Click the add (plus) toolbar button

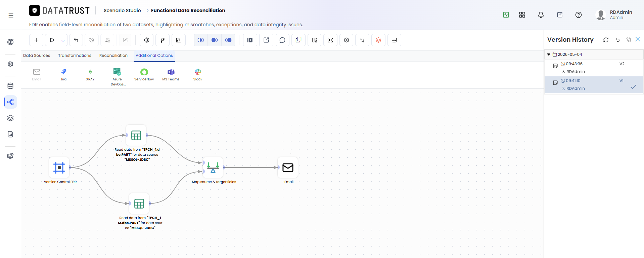coord(36,40)
